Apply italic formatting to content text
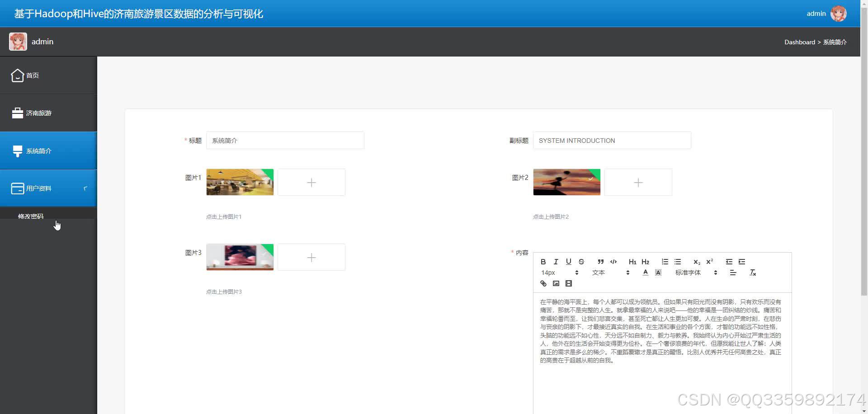 (x=555, y=262)
